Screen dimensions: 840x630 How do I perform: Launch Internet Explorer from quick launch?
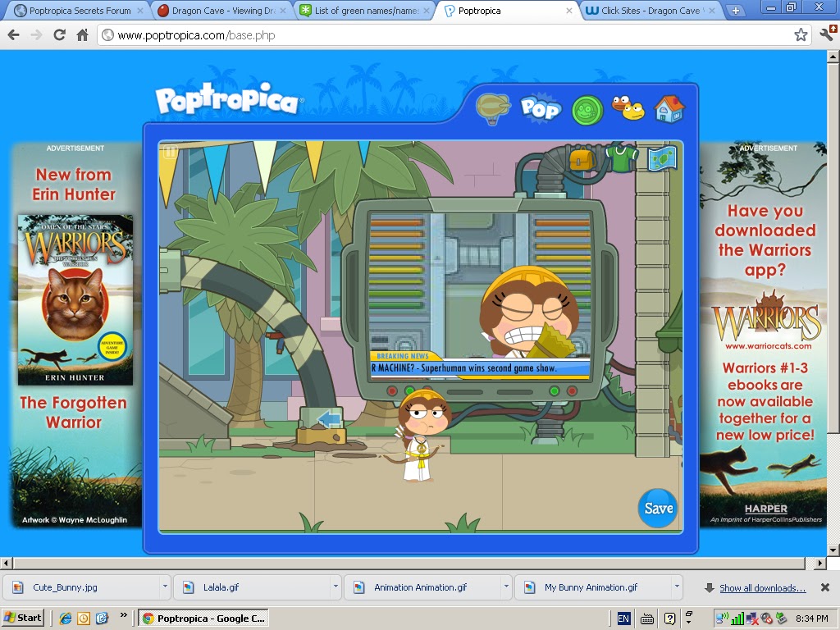click(66, 619)
